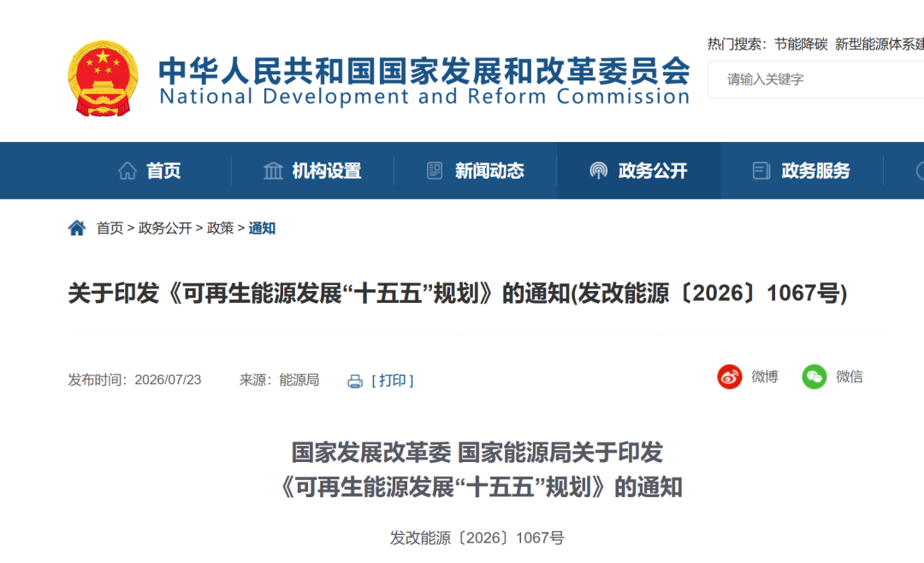924x563 pixels.
Task: Click the 热门搜索 label
Action: pos(737,44)
